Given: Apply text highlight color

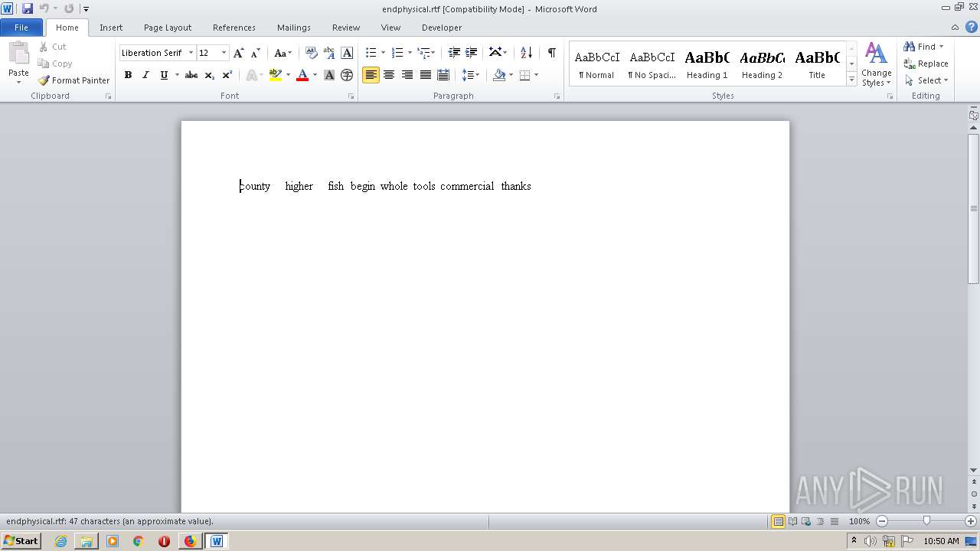Looking at the screenshot, I should click(276, 75).
